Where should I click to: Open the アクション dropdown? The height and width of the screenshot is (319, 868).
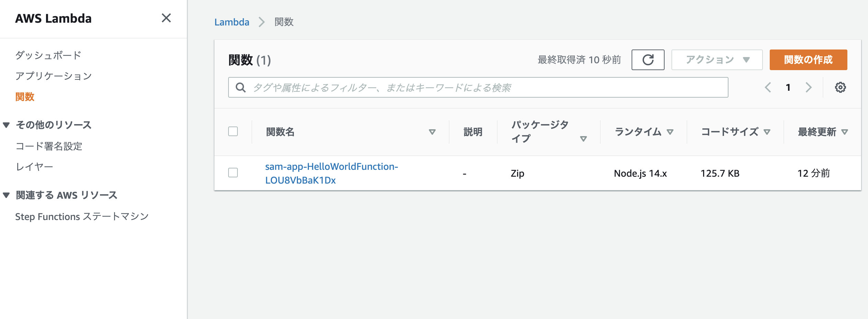pos(717,60)
